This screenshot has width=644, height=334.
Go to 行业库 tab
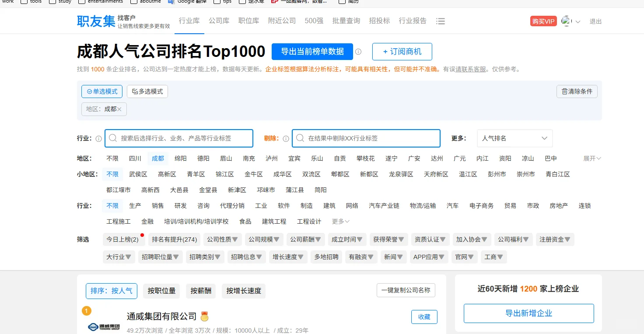(189, 21)
